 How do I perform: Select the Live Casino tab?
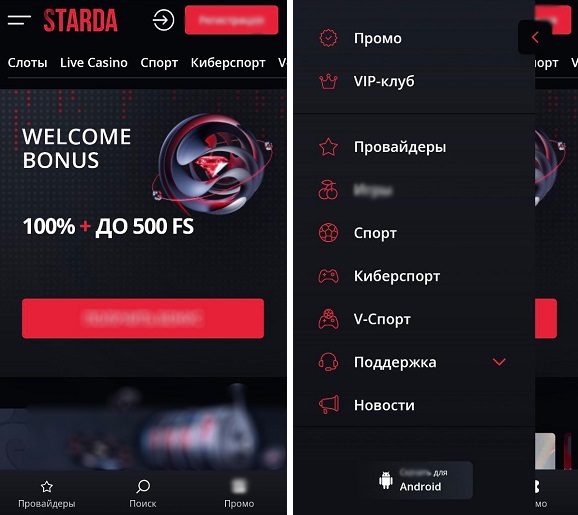(x=94, y=63)
